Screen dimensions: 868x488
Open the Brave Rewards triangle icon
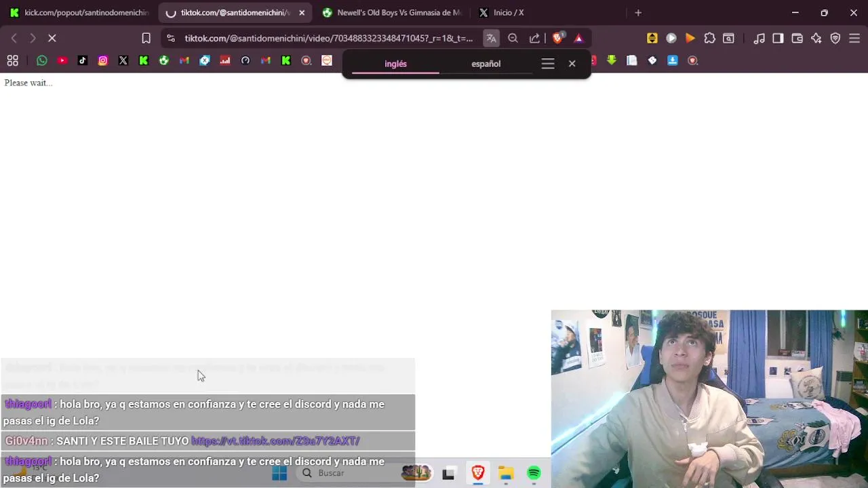tap(578, 39)
